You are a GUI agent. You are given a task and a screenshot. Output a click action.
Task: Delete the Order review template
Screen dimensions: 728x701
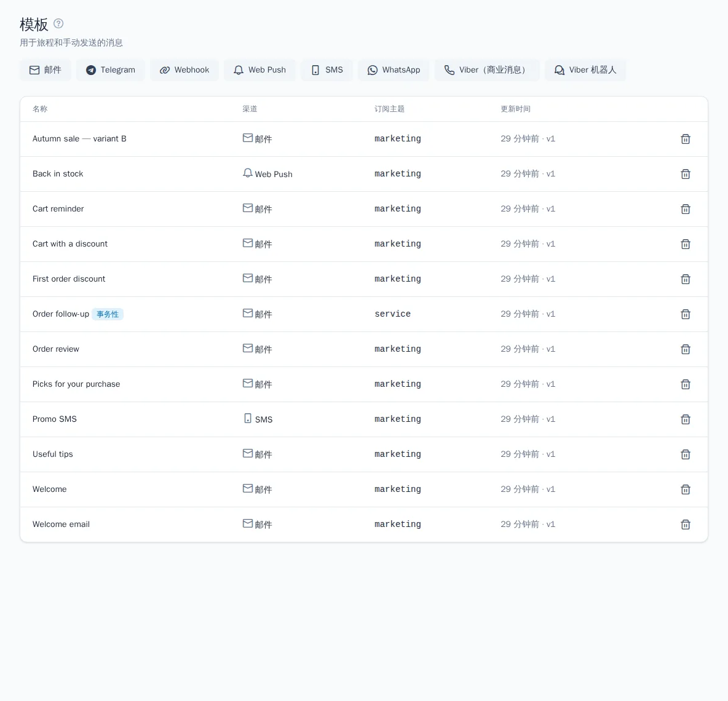[x=686, y=349]
